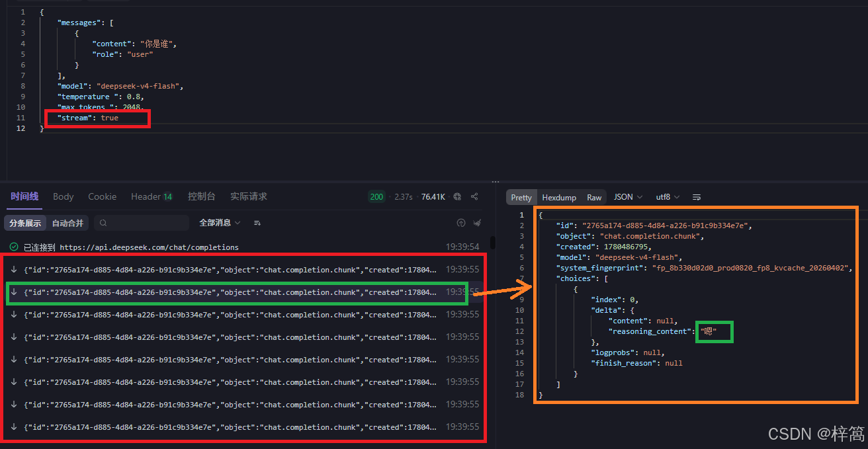
Task: Select 分条展示 display mode
Action: click(x=25, y=223)
